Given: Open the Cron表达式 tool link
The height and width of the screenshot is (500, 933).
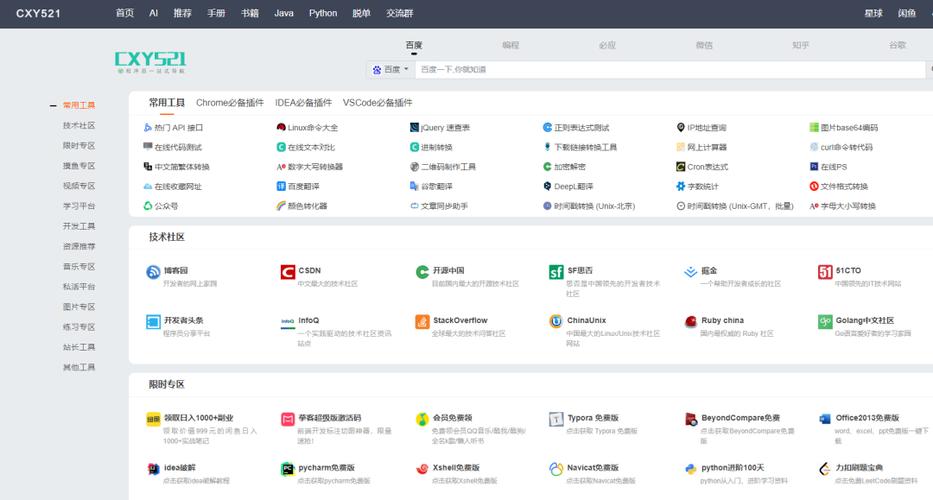Looking at the screenshot, I should pyautogui.click(x=702, y=167).
